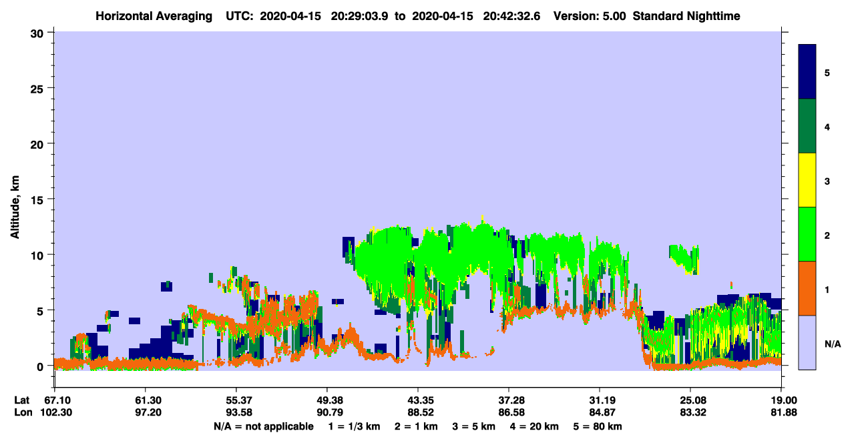Click the dark green level 4 colorbar segment

[807, 126]
